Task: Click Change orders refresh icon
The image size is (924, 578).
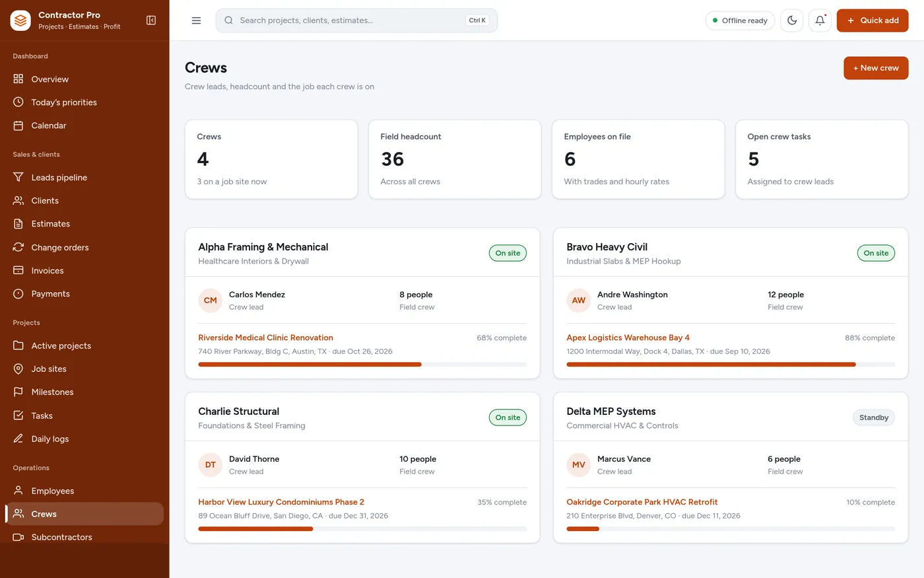Action: click(x=18, y=247)
